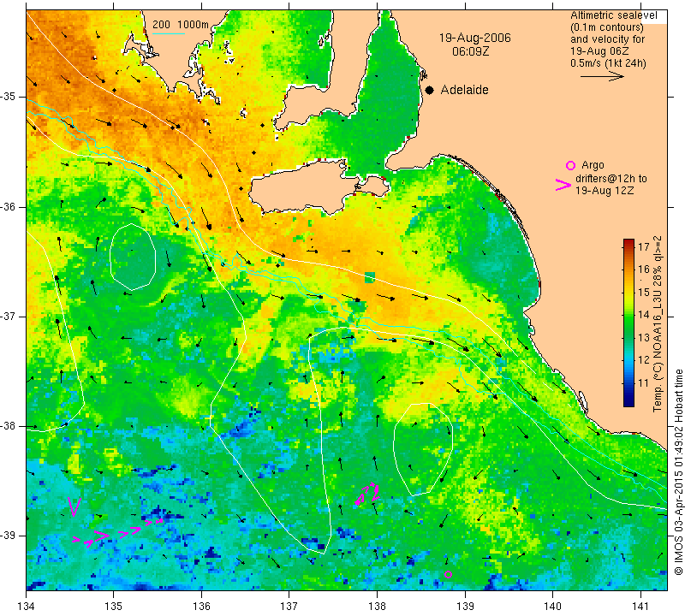685x616 pixels.
Task: Click the '139' longitude axis label
Action: click(465, 606)
